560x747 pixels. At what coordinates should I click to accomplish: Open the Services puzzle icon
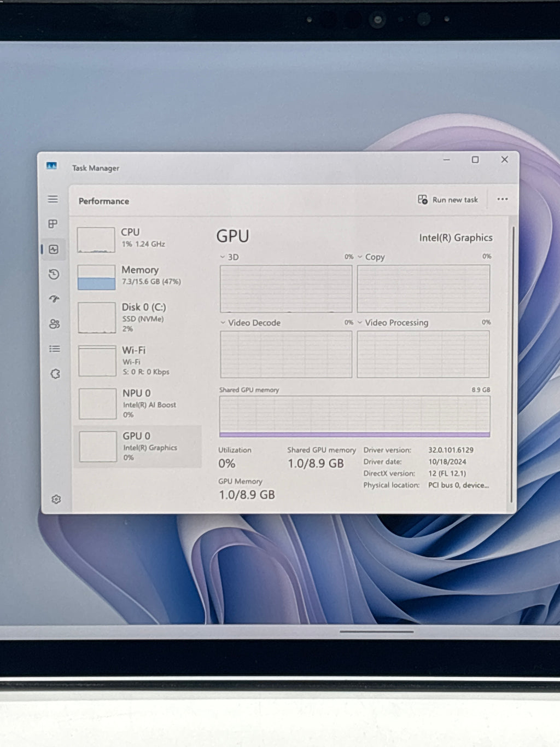pyautogui.click(x=55, y=374)
